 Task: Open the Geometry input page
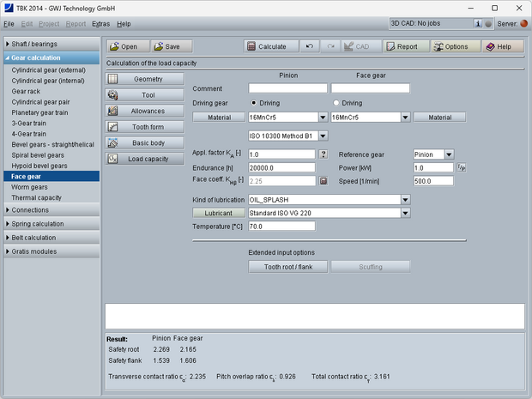(x=145, y=79)
